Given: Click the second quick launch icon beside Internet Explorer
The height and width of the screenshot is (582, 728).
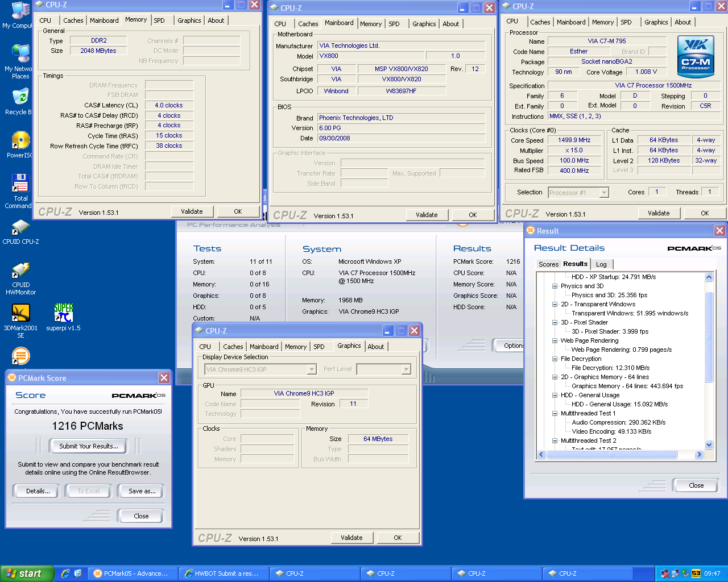Looking at the screenshot, I should click(x=78, y=573).
